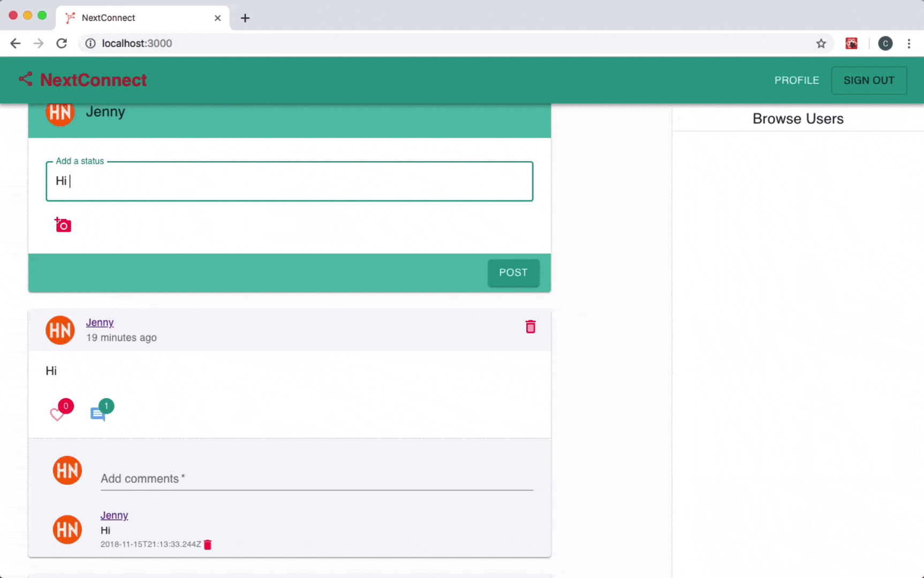Screen dimensions: 924x578
Task: Click the SIGN OUT button
Action: point(868,80)
